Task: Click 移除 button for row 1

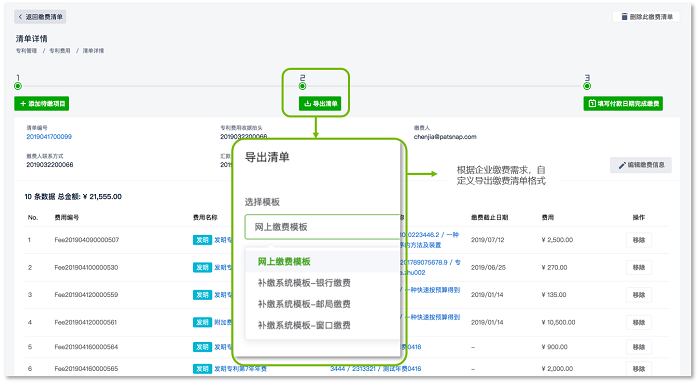Action: (639, 240)
